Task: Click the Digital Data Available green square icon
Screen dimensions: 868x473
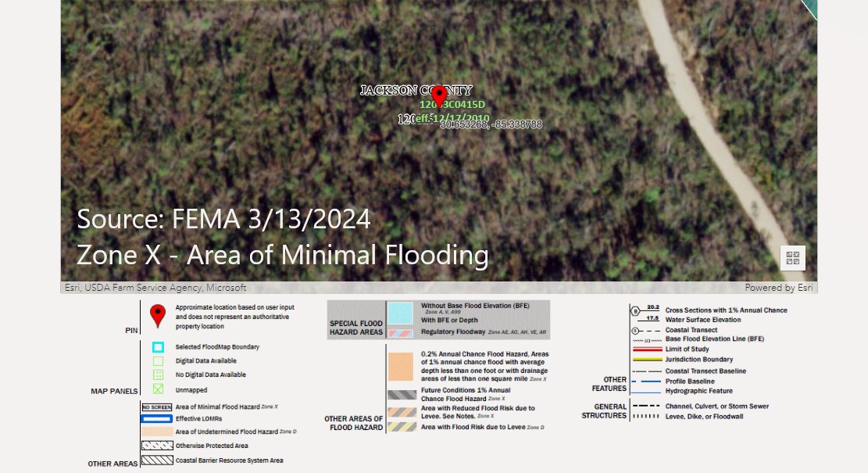Action: (158, 361)
